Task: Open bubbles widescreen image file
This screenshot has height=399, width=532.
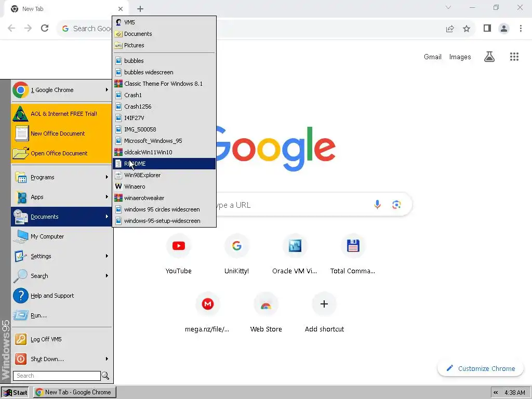Action: coord(164,72)
